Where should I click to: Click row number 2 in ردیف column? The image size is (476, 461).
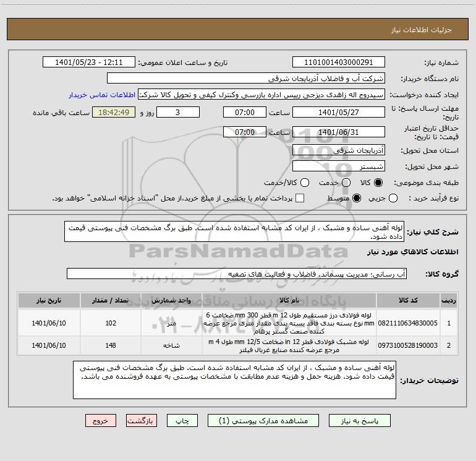[449, 345]
